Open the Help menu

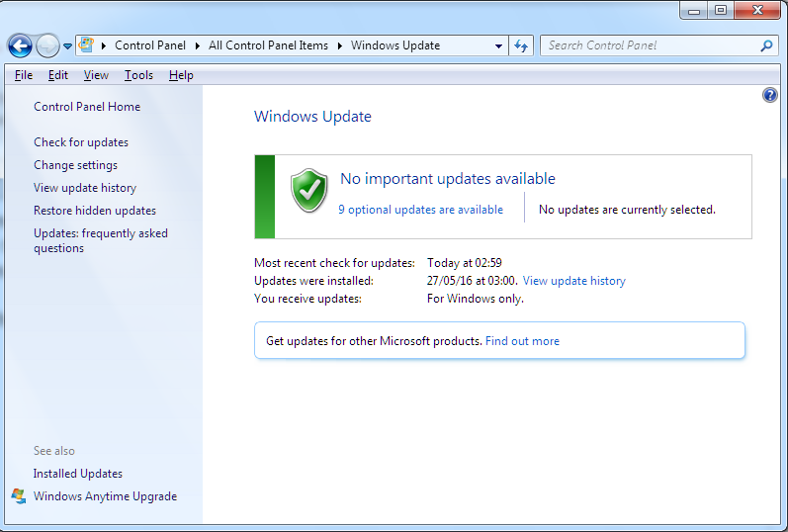coord(181,75)
